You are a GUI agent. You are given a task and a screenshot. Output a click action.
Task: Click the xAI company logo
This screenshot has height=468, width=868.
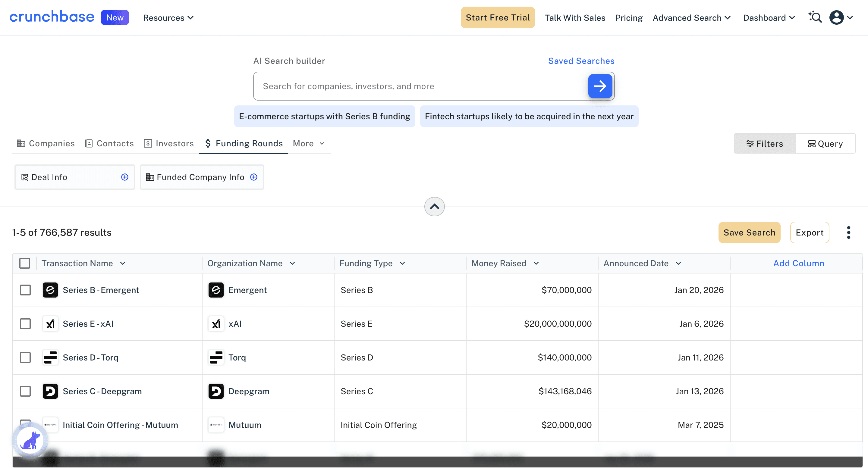216,323
